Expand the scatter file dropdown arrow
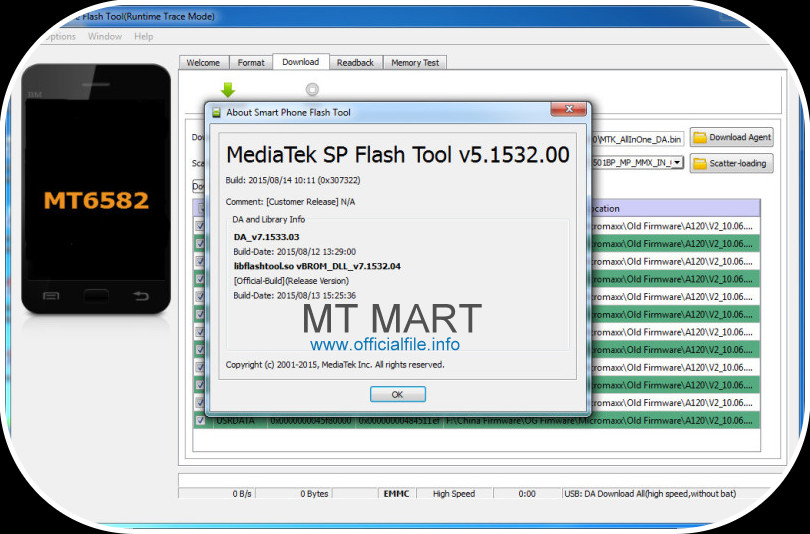The width and height of the screenshot is (810, 534). [678, 163]
